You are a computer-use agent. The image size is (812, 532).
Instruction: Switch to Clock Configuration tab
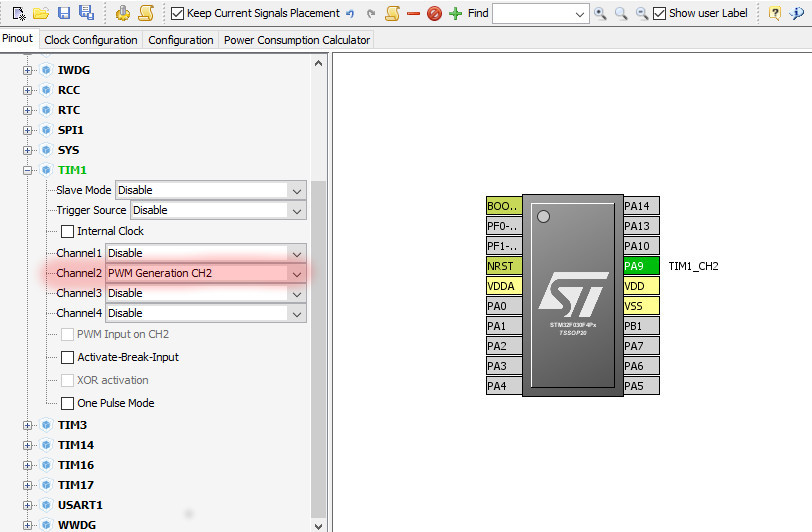91,40
